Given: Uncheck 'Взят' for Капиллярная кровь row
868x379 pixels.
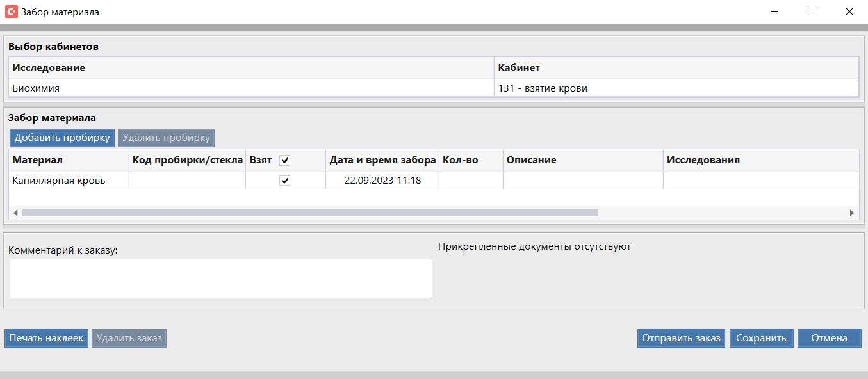Looking at the screenshot, I should [x=285, y=181].
